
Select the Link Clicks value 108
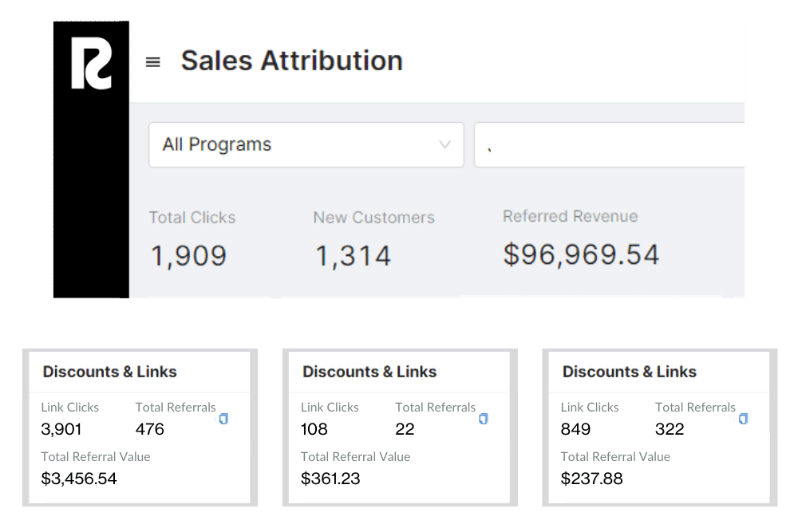(314, 429)
